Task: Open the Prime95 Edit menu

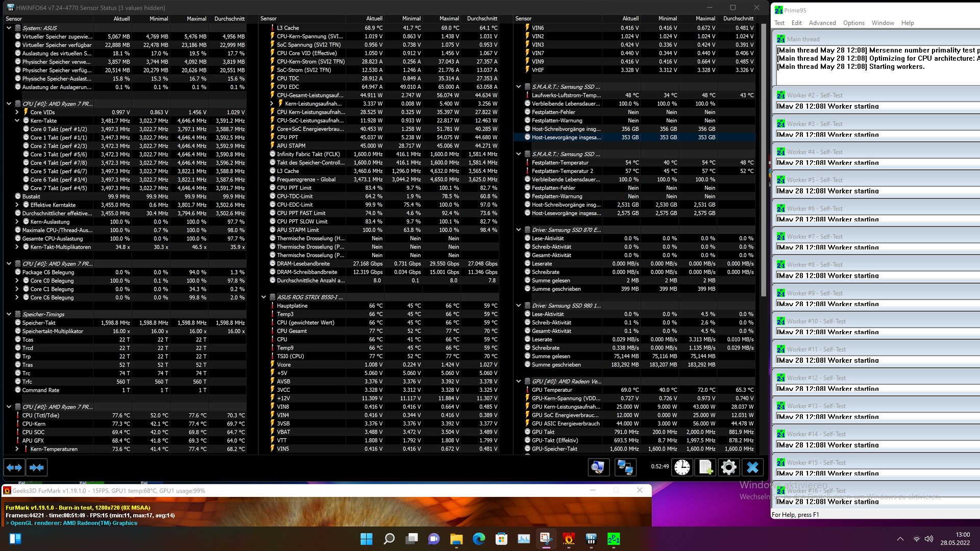Action: point(796,23)
